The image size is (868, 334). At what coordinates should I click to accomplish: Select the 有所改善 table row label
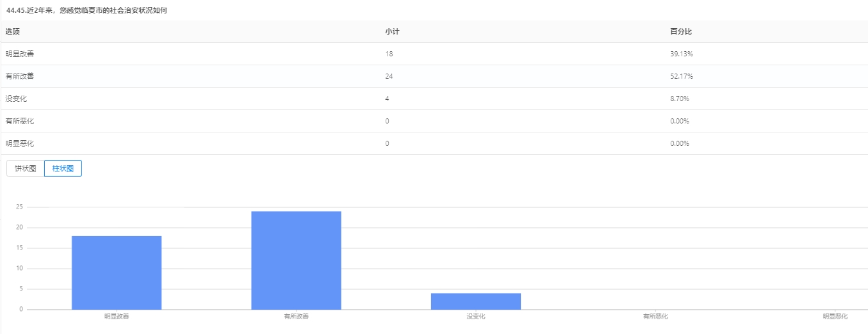[x=20, y=76]
